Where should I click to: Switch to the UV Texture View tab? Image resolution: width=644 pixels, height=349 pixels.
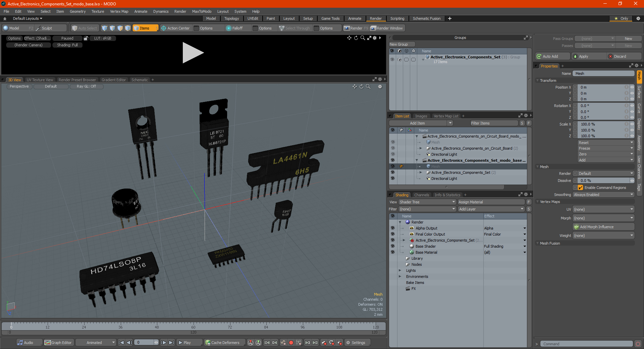(x=40, y=80)
